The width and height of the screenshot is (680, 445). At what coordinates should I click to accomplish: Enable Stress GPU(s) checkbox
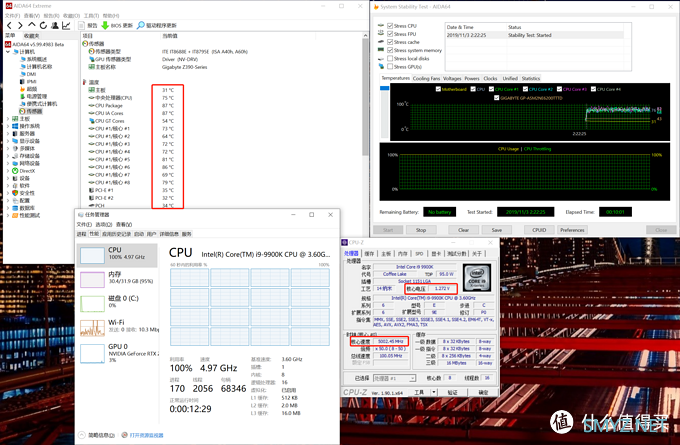[x=390, y=66]
